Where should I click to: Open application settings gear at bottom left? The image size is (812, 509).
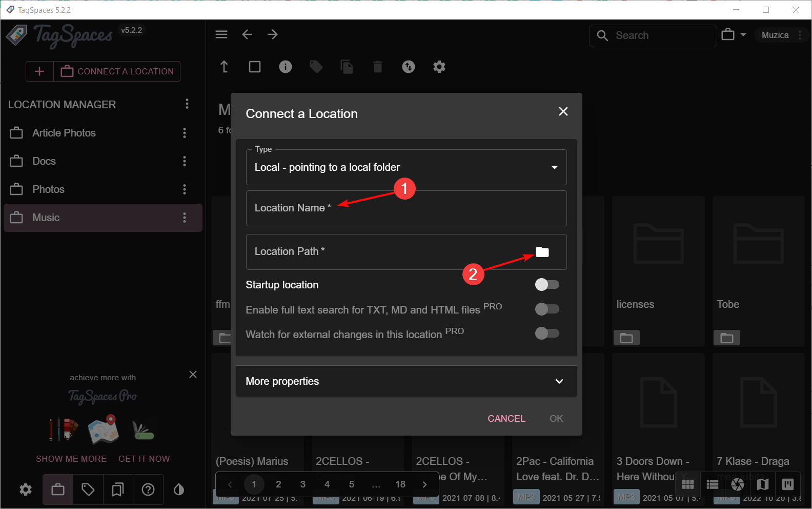click(x=26, y=490)
